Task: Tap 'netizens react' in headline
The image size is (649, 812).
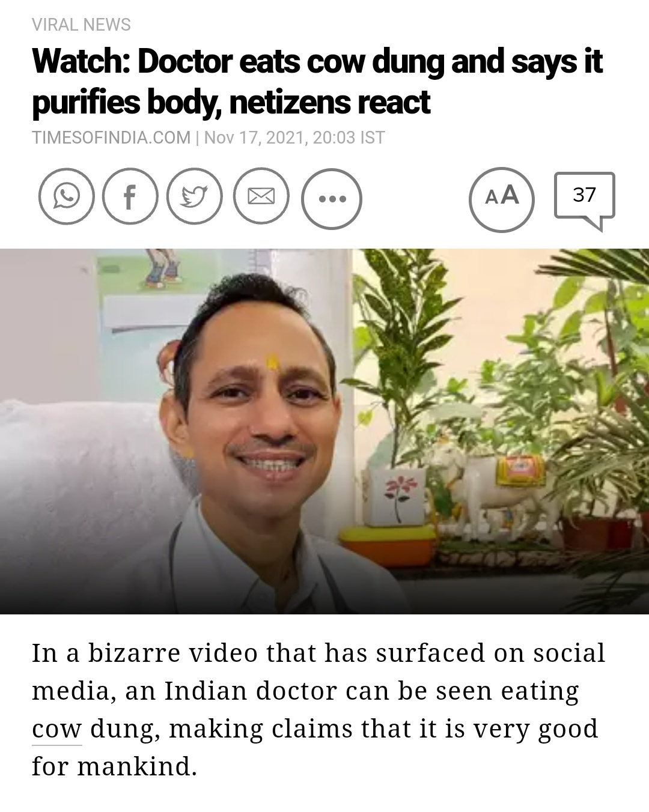Action: click(x=330, y=101)
